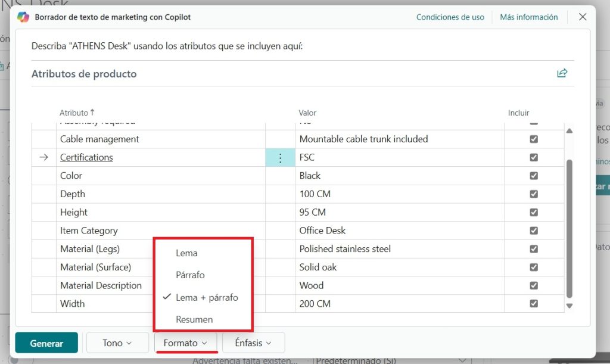This screenshot has height=364, width=610.
Task: Select the Width attribute cell
Action: click(x=105, y=304)
